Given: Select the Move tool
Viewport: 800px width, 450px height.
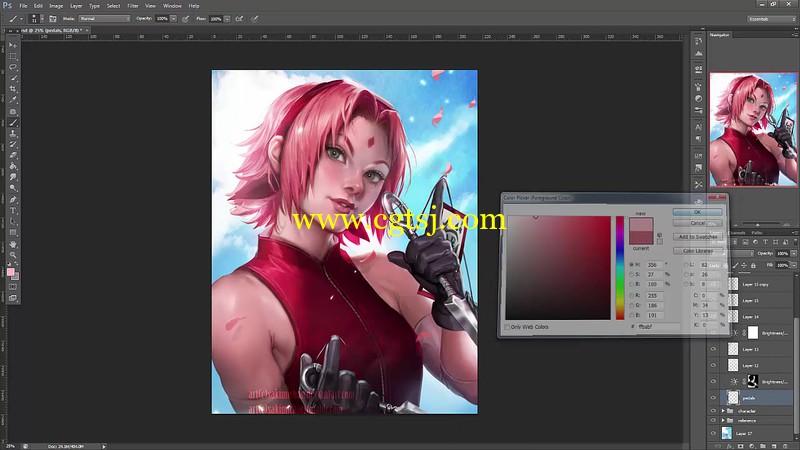Looking at the screenshot, I should coord(13,45).
